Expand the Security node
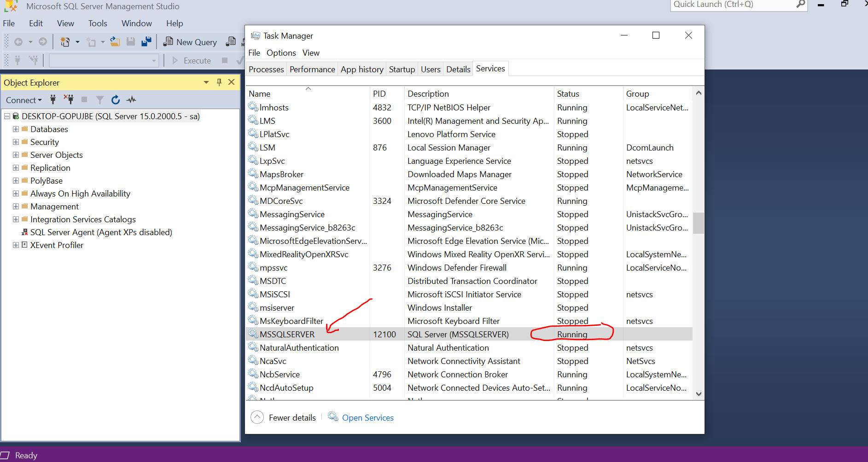 pyautogui.click(x=16, y=142)
